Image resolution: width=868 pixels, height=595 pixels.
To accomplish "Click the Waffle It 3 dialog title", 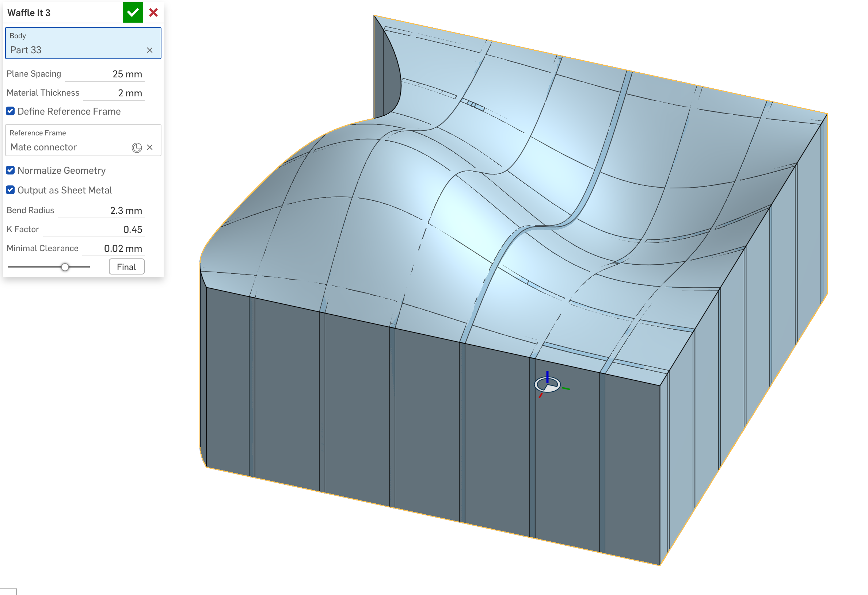I will pyautogui.click(x=29, y=13).
